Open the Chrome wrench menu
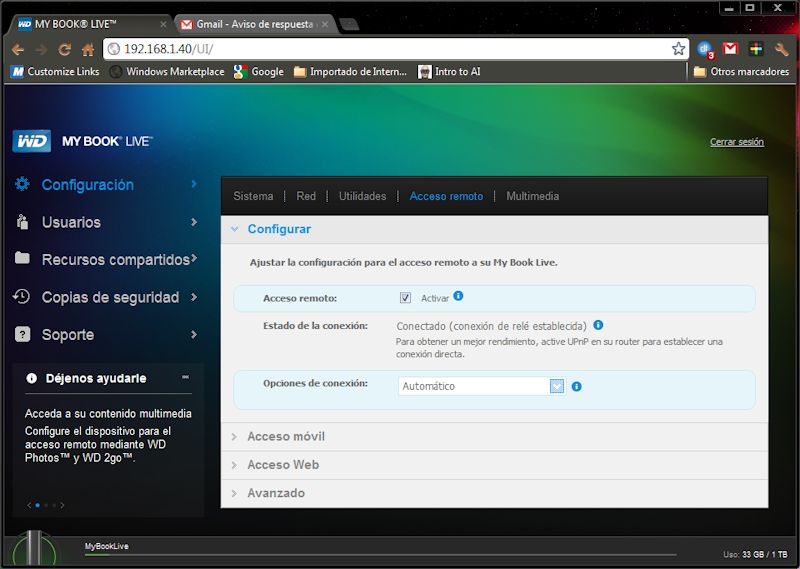The width and height of the screenshot is (800, 569). click(x=781, y=49)
